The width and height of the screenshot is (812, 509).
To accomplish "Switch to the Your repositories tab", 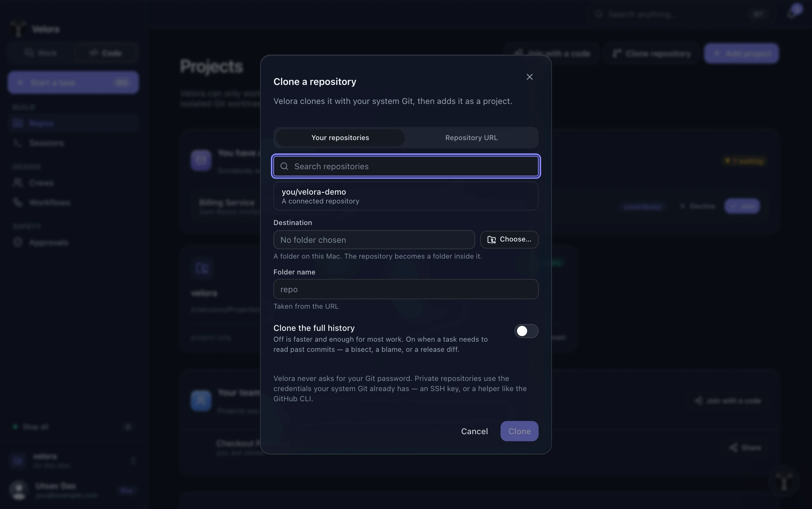I will pos(340,138).
